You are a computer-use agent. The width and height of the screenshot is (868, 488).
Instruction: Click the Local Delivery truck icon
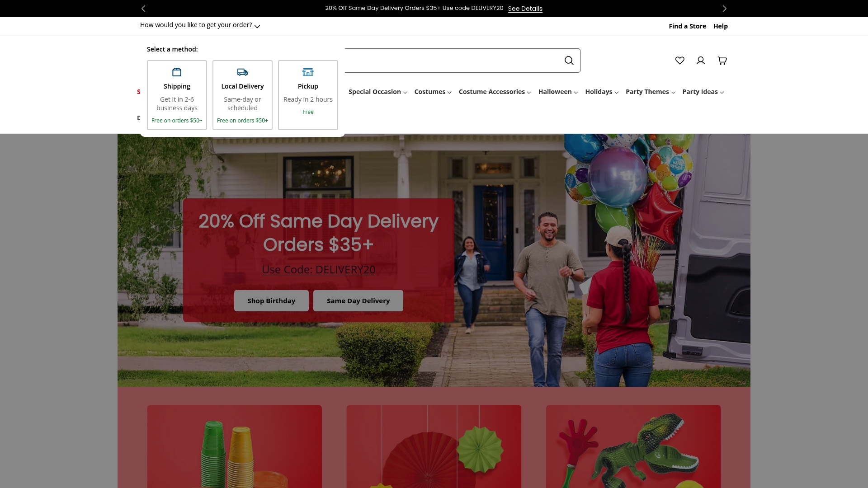tap(242, 72)
